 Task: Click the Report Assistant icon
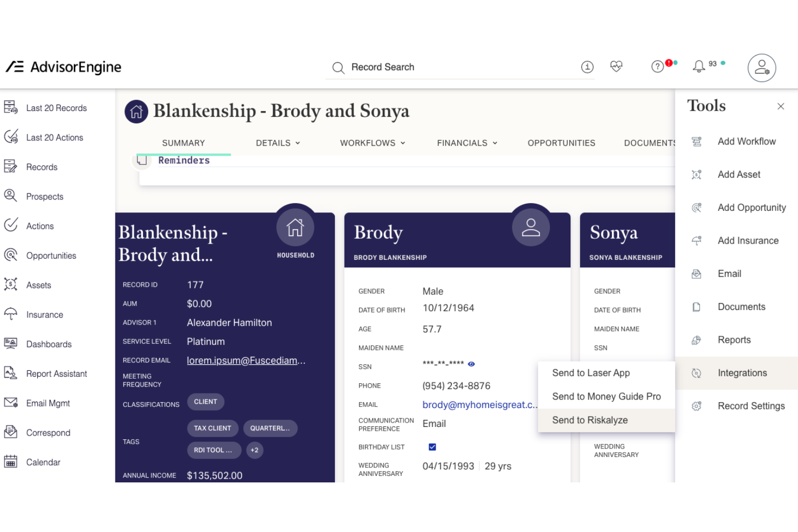tap(11, 373)
